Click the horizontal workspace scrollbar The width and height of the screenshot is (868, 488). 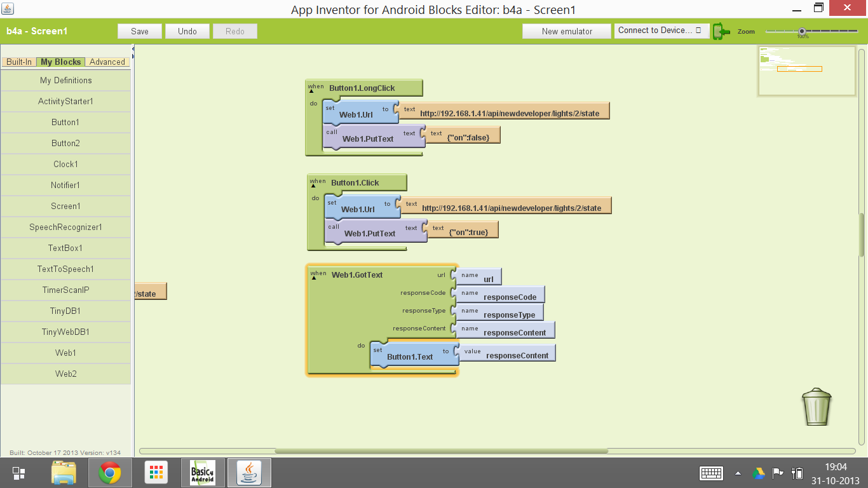[441, 451]
